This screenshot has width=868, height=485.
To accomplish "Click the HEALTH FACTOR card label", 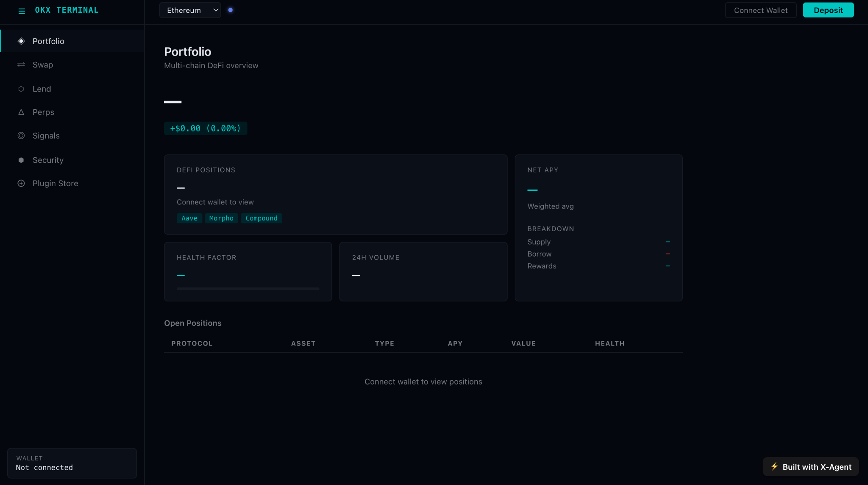I will click(206, 258).
